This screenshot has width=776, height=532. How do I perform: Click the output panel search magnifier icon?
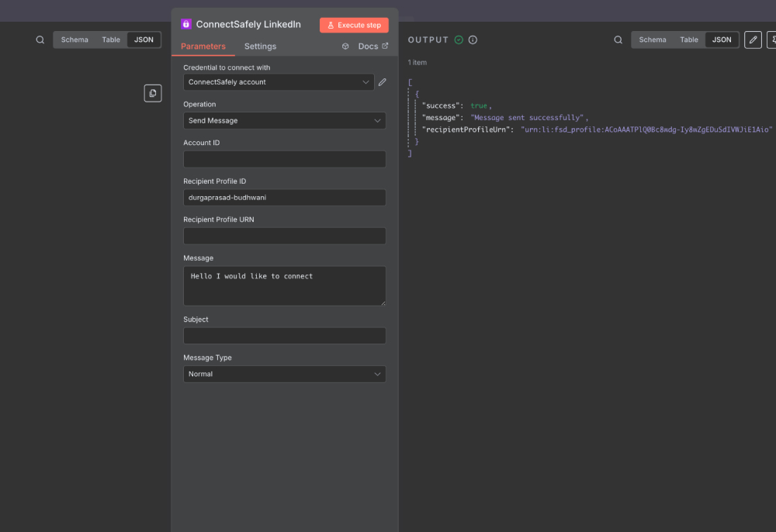[x=616, y=39]
